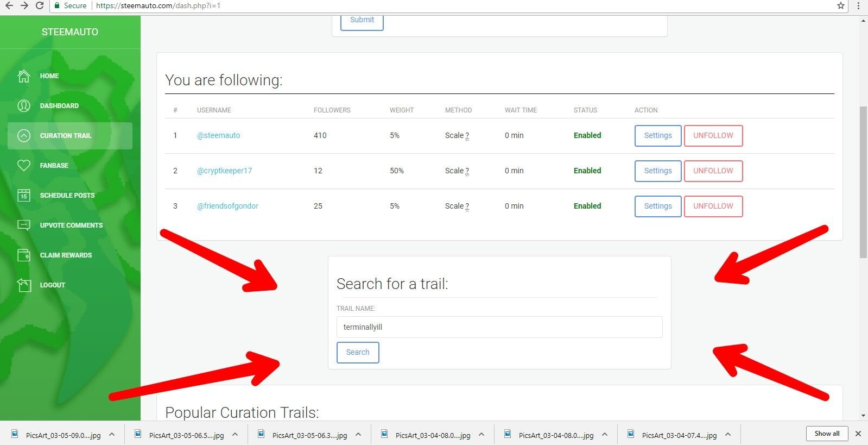Expand options for PicsArt_03-05-06.5 download
This screenshot has width=868, height=445.
coord(235,435)
